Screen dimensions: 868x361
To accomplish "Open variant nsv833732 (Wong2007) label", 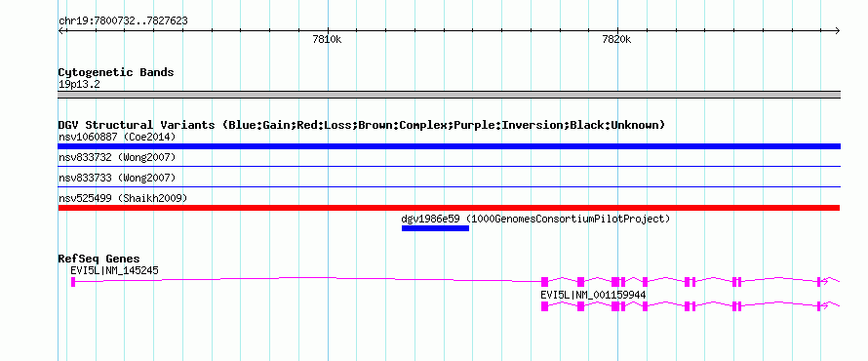I will tap(117, 158).
